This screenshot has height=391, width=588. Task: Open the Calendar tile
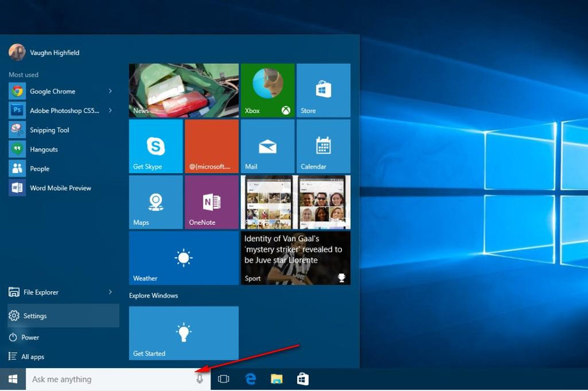[x=323, y=146]
